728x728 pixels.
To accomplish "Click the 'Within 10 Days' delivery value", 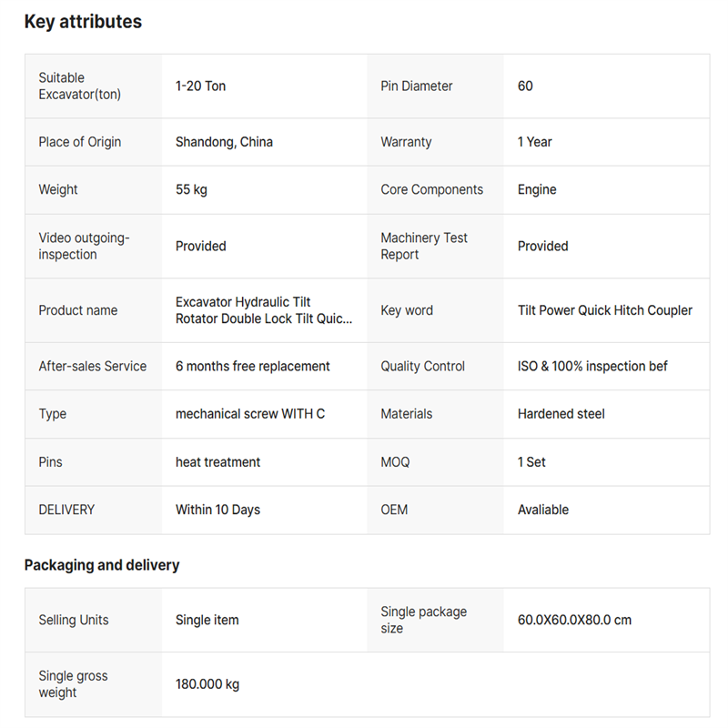I will [217, 510].
